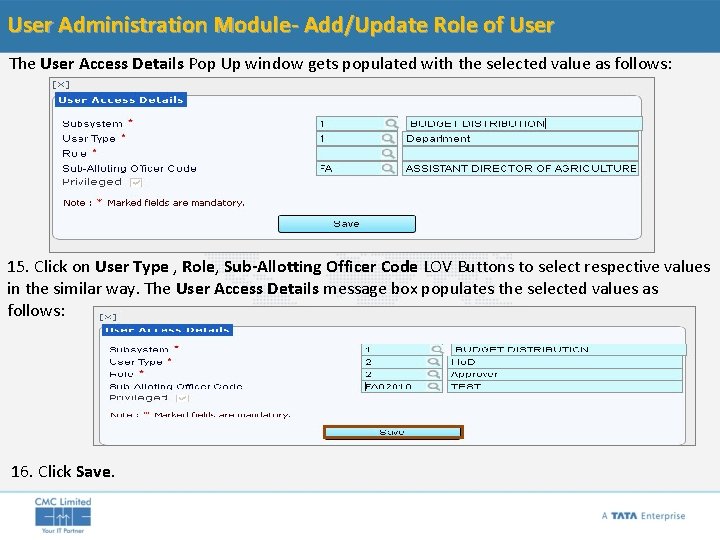Click Save button in upper dialog
This screenshot has width=720, height=540.
click(x=347, y=224)
